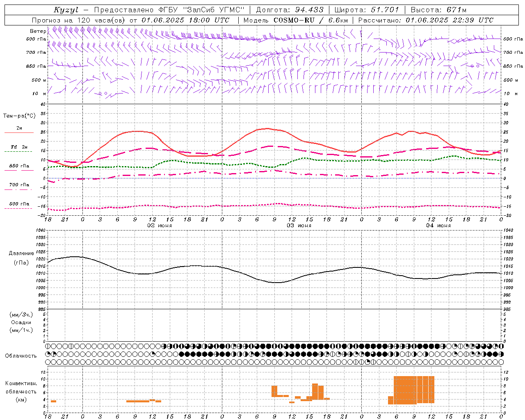Click the 03 июня date label

[x=299, y=226]
